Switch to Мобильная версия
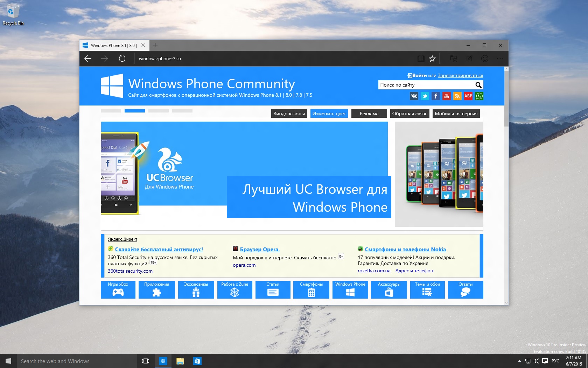This screenshot has width=588, height=368. [456, 114]
